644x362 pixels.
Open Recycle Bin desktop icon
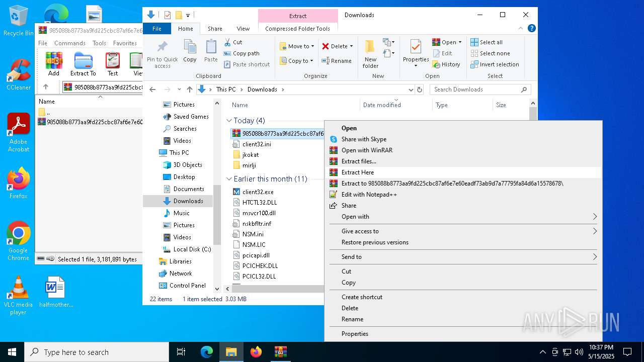pyautogui.click(x=19, y=21)
